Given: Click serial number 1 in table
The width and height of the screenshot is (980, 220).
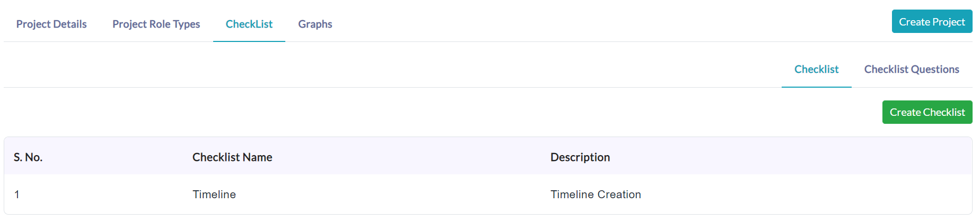Looking at the screenshot, I should (17, 194).
